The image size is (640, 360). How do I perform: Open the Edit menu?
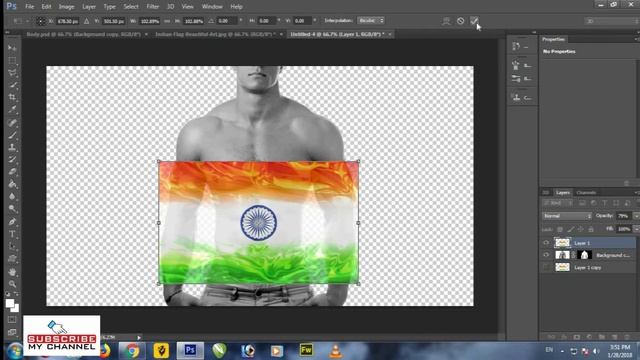click(x=46, y=7)
